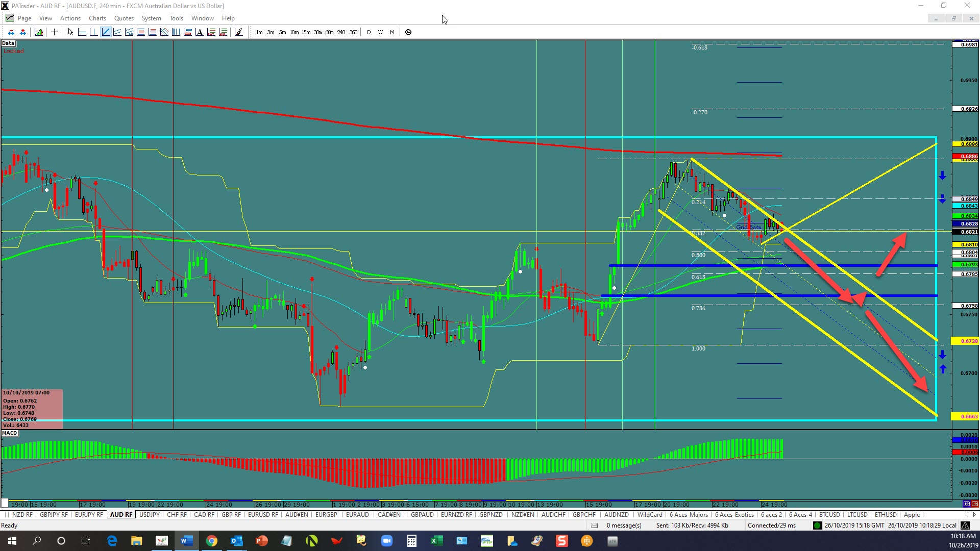Switch chart to 5m timeframe
The image size is (980, 551).
tap(282, 32)
